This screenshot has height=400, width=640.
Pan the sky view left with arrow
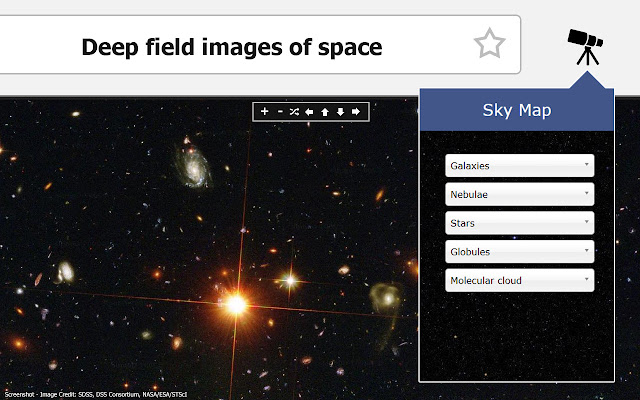(x=309, y=112)
